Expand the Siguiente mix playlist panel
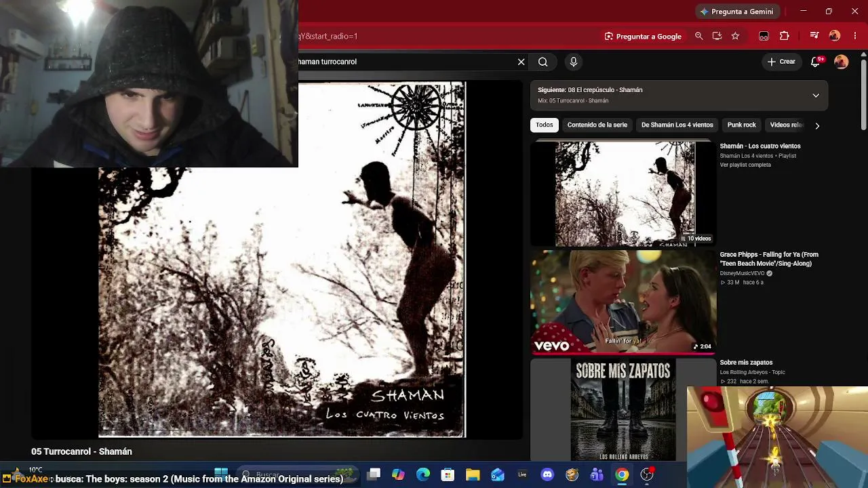Image resolution: width=868 pixels, height=488 pixels. 816,96
